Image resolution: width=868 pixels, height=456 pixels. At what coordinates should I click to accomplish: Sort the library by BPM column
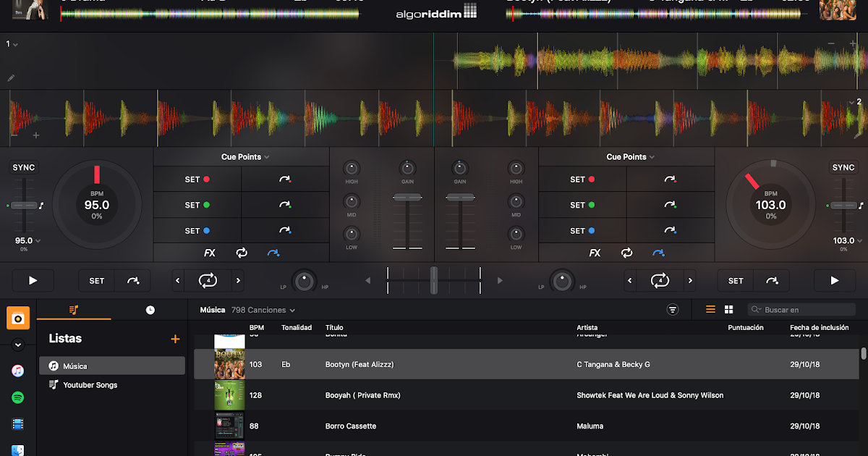point(257,328)
